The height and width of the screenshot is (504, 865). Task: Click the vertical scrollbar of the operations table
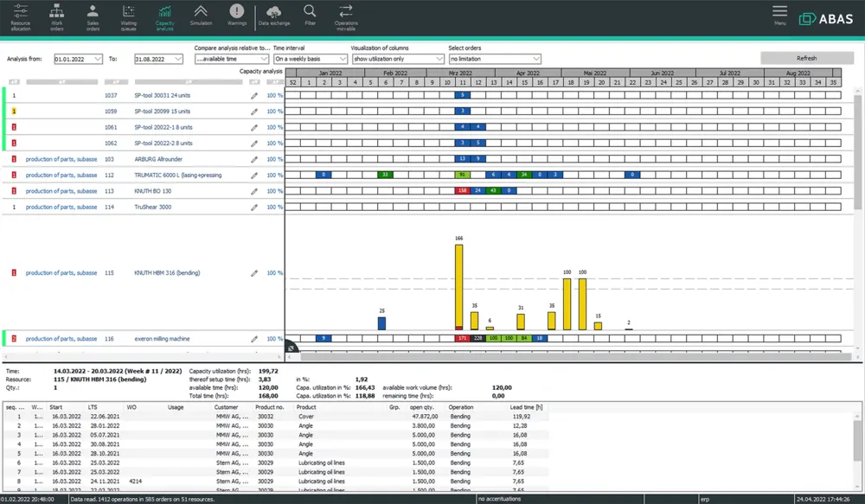[858, 441]
